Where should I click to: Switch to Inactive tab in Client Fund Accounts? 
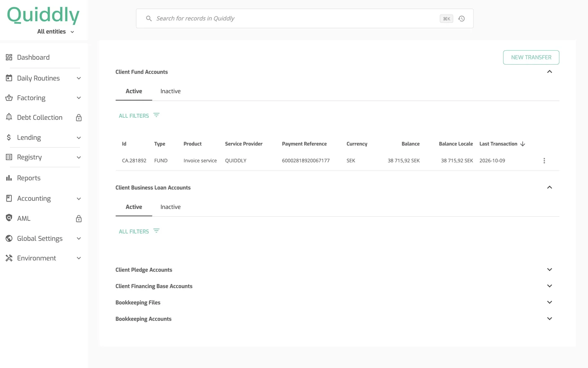point(170,91)
